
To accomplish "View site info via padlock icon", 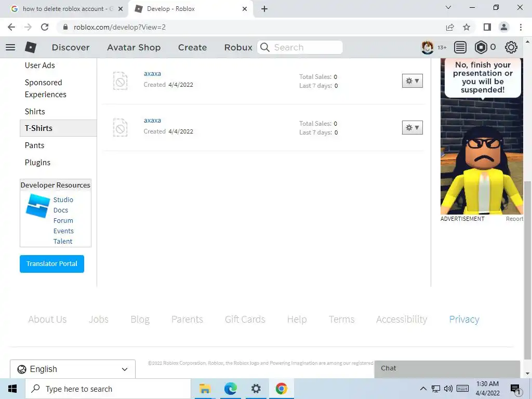I will [x=66, y=27].
